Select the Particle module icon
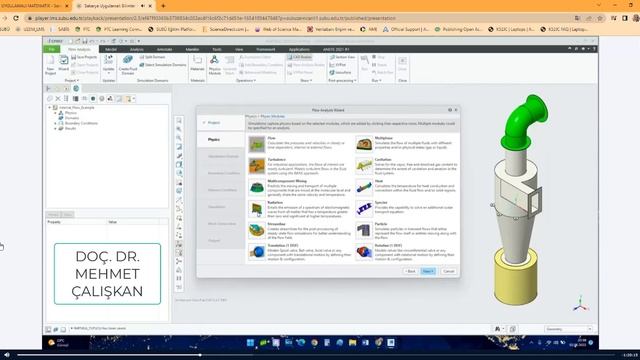The height and width of the screenshot is (360, 640). [364, 231]
